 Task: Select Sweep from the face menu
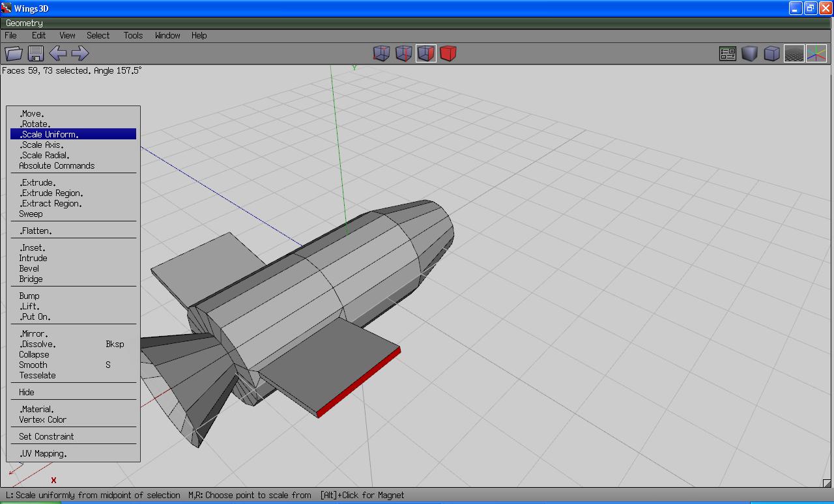pyautogui.click(x=73, y=214)
